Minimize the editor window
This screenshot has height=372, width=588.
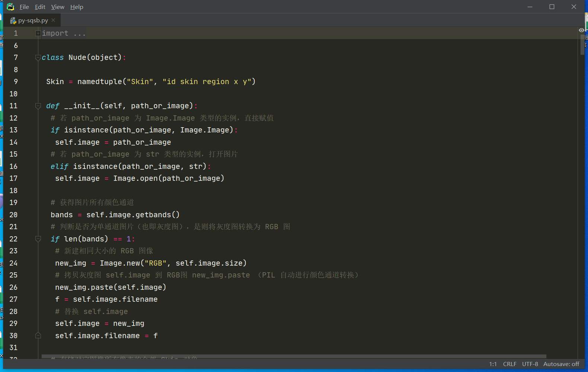tap(530, 7)
